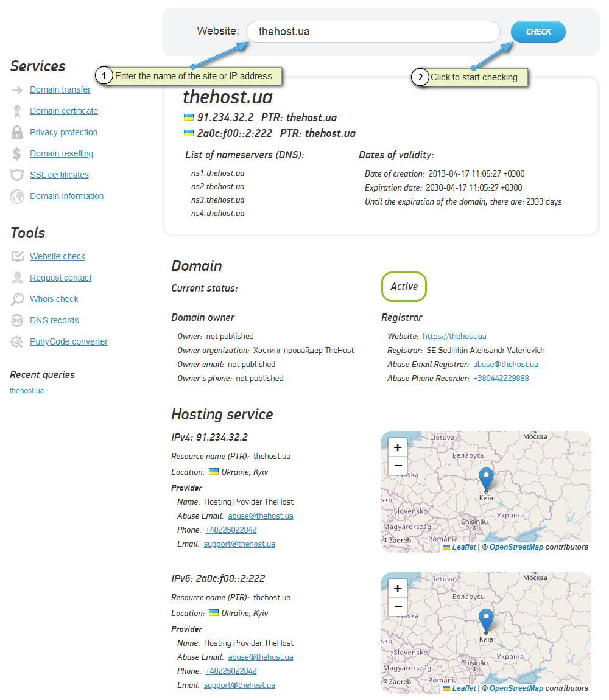609x700 pixels.
Task: Click the PunyCode converter gear icon
Action: [17, 342]
